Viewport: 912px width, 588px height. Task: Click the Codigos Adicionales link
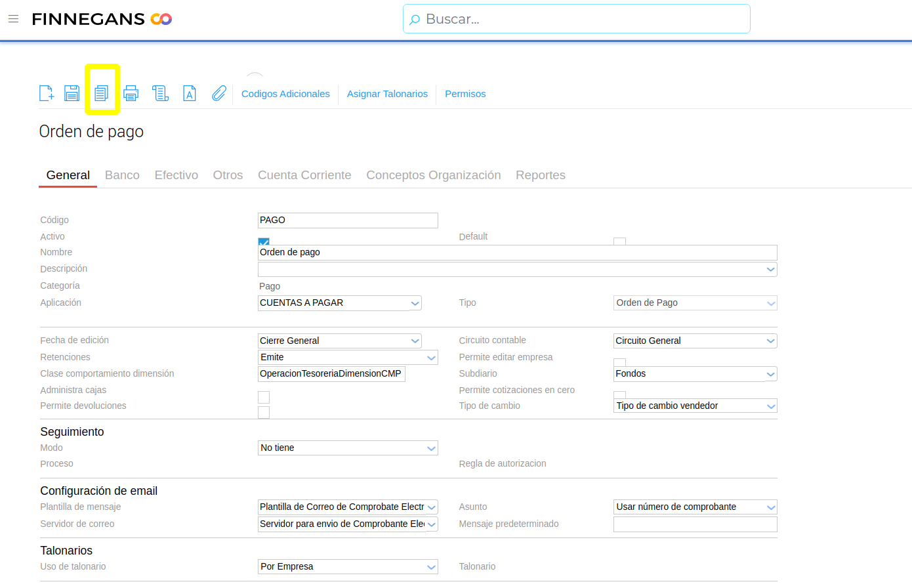coord(285,94)
